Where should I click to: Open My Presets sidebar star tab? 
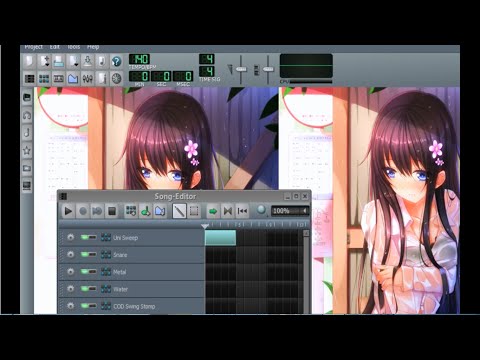click(27, 151)
